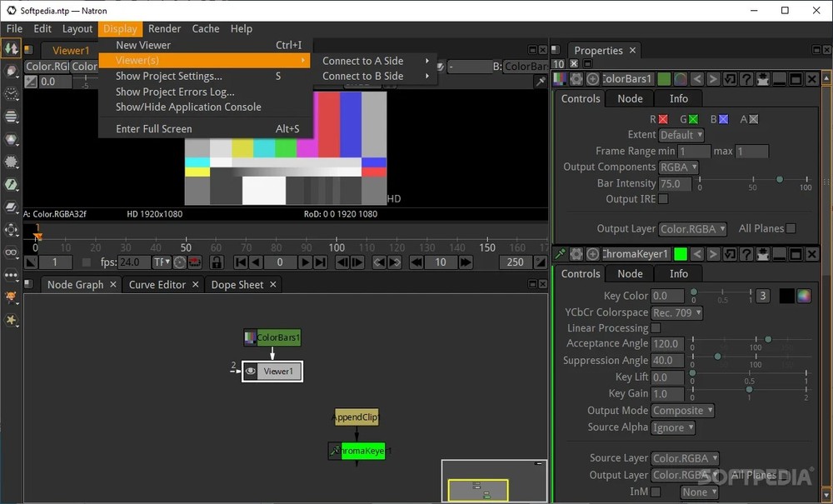Open the Output Components RGBA dropdown
Image resolution: width=833 pixels, height=504 pixels.
(x=677, y=167)
